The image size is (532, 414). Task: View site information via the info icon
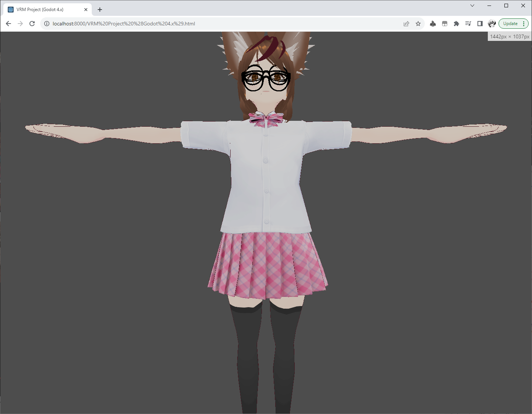click(x=46, y=23)
